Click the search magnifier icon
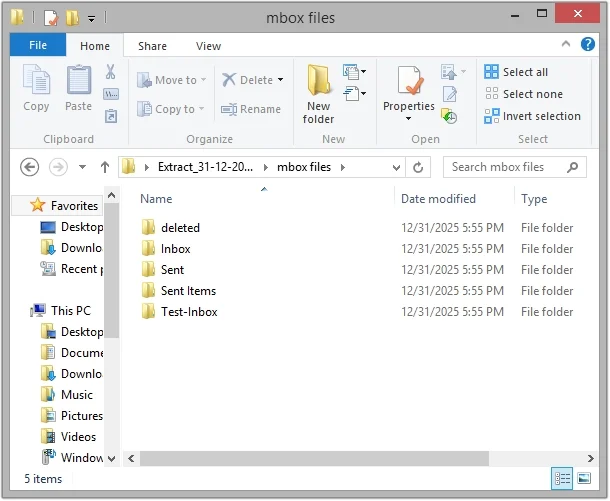The image size is (610, 501). pos(572,167)
